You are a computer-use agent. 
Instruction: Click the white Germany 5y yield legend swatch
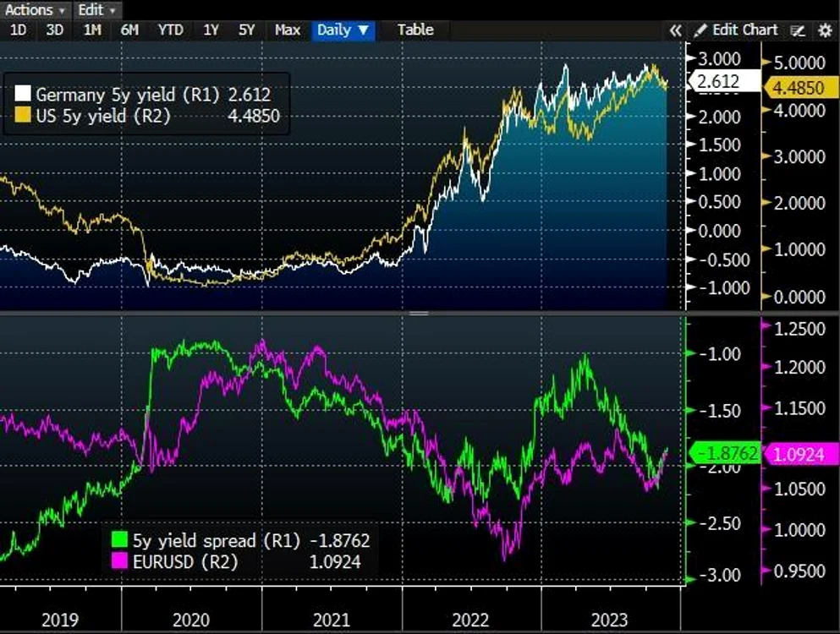click(x=23, y=94)
